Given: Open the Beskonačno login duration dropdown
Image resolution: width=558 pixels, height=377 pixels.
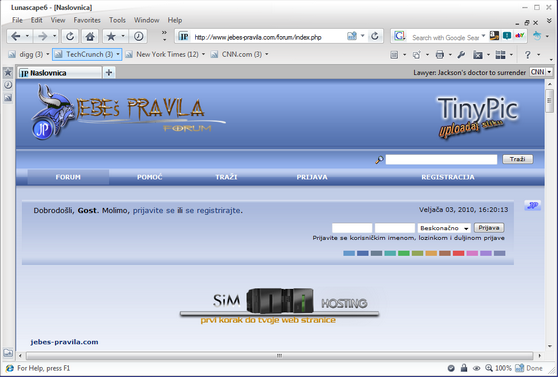Looking at the screenshot, I should [444, 228].
